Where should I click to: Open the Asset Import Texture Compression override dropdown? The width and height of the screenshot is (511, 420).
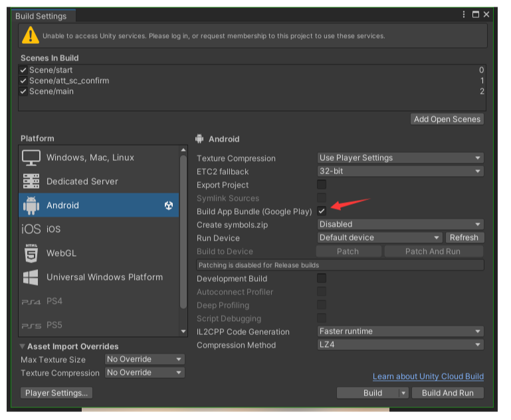145,373
